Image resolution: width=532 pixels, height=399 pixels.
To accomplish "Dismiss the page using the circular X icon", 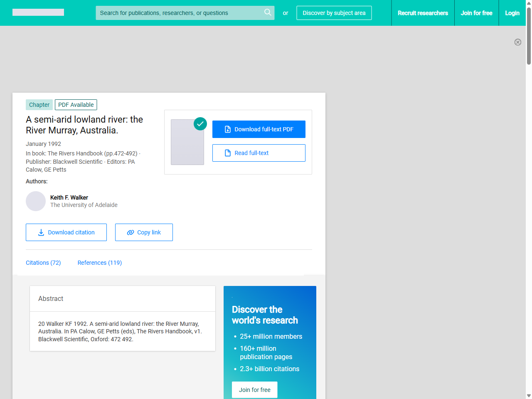I will (518, 42).
